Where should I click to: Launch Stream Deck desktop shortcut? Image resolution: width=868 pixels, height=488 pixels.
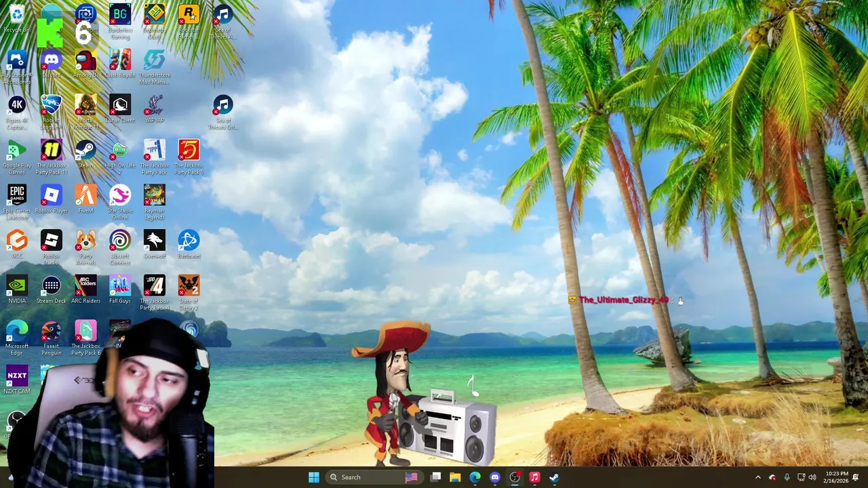(x=51, y=290)
